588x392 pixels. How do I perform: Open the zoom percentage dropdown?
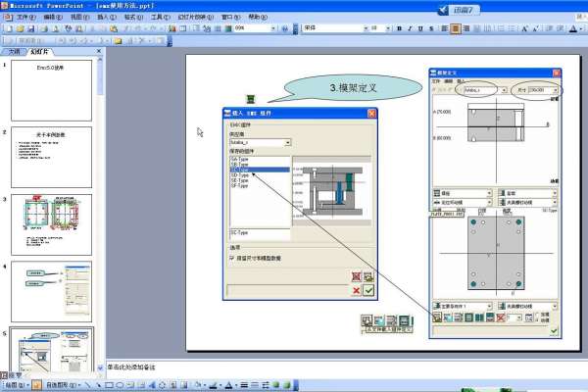273,28
